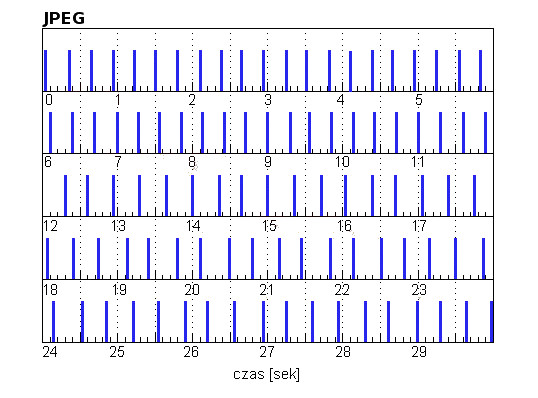This screenshot has height=398, width=538.
Task: Click time label 24 on bottom axis
Action: [x=50, y=352]
